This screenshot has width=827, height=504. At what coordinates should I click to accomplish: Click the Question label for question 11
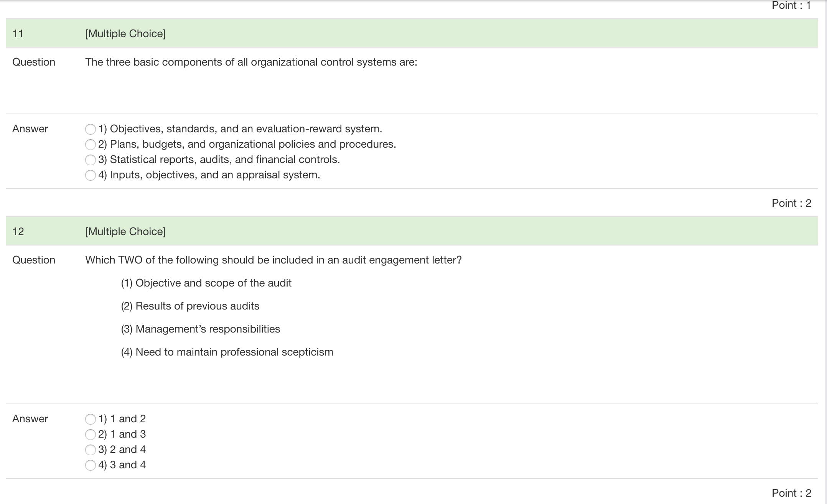click(33, 62)
